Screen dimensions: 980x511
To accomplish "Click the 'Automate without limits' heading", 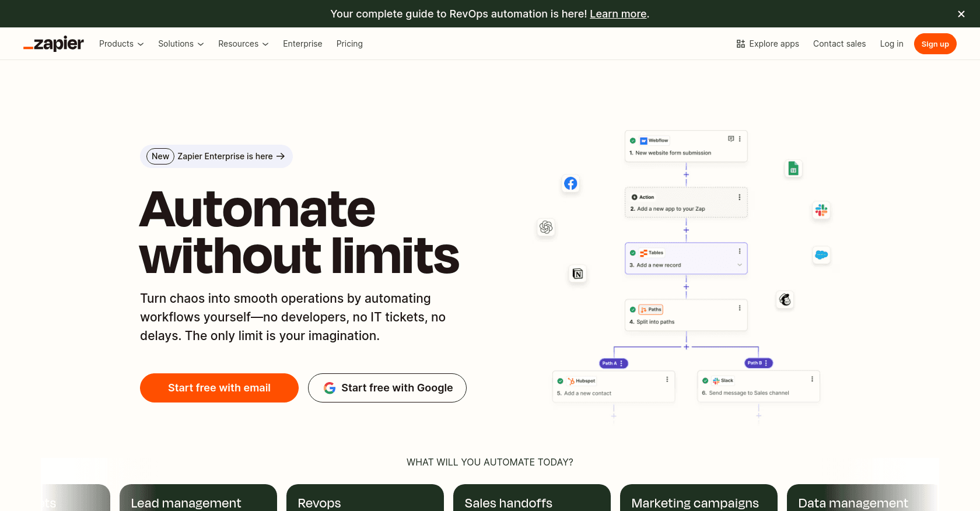I will 299,232.
